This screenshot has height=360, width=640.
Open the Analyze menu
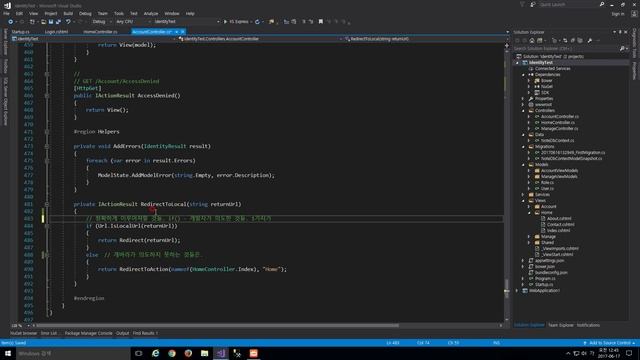point(151,13)
